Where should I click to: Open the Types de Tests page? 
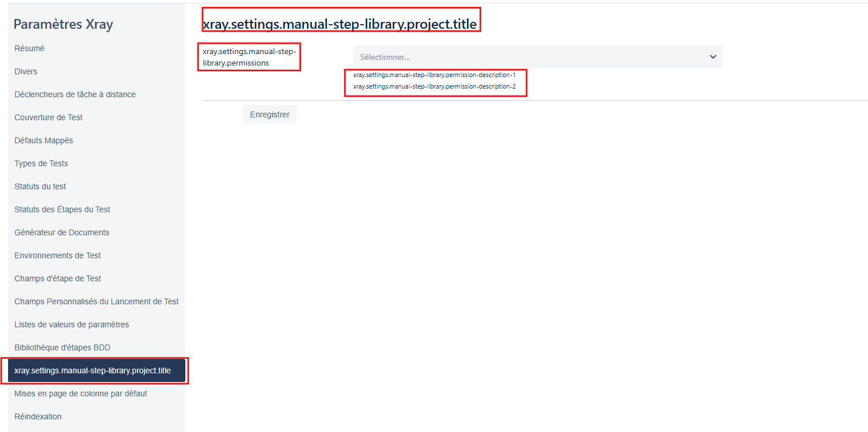point(41,163)
